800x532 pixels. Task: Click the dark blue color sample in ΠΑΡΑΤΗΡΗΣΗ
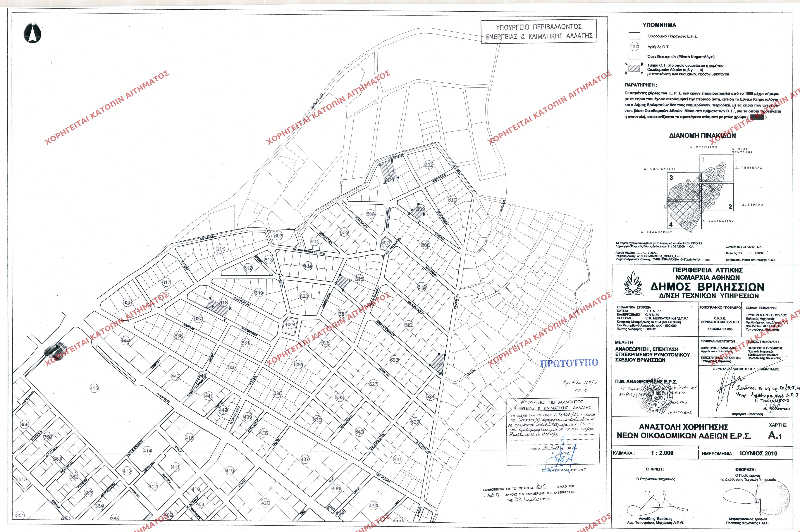click(756, 117)
